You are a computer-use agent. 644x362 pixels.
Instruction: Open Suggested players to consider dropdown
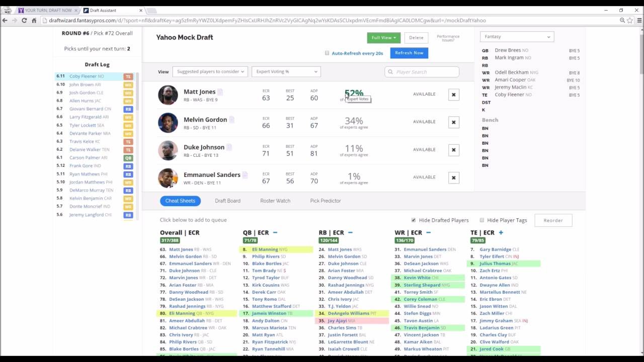210,71
